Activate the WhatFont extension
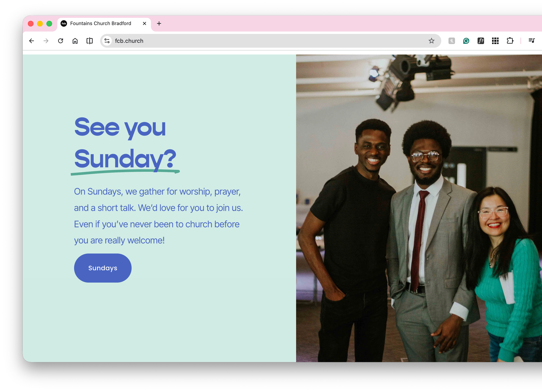Image resolution: width=542 pixels, height=392 pixels. [x=481, y=41]
